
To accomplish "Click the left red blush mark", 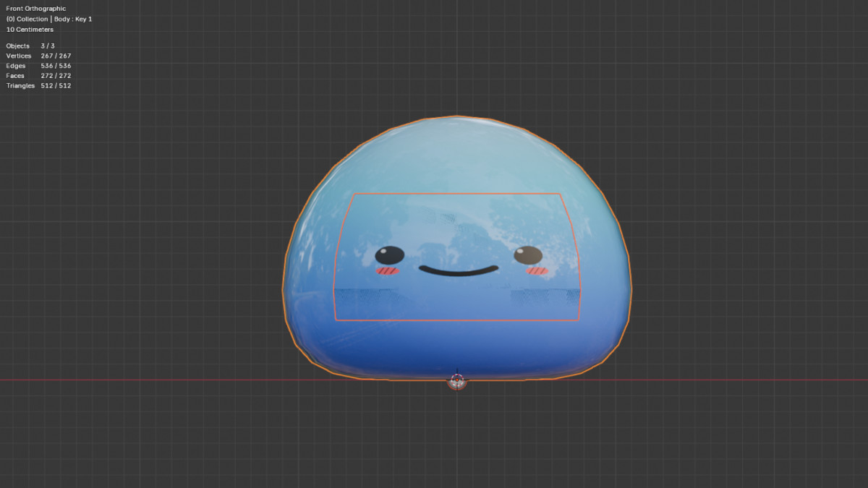I will tap(388, 271).
